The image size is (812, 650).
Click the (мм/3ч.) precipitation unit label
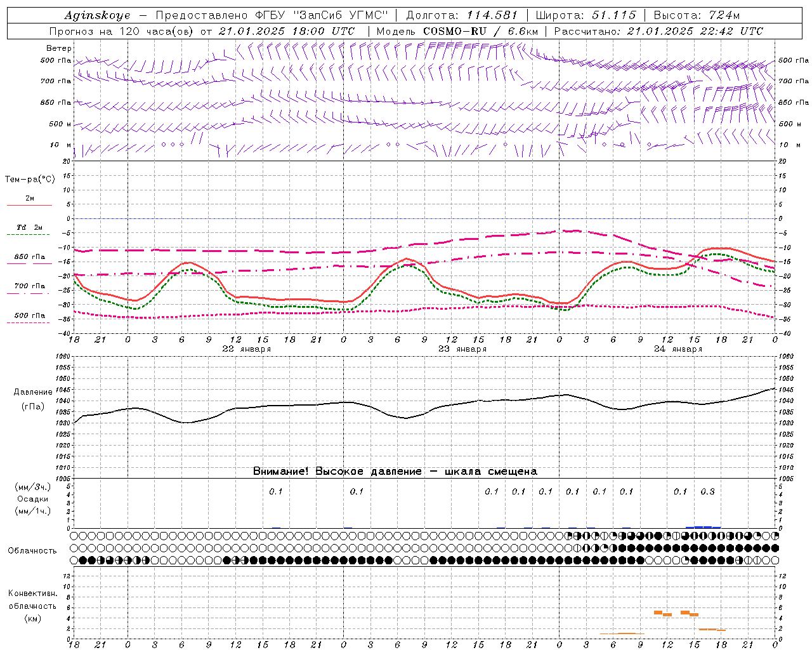pos(33,487)
